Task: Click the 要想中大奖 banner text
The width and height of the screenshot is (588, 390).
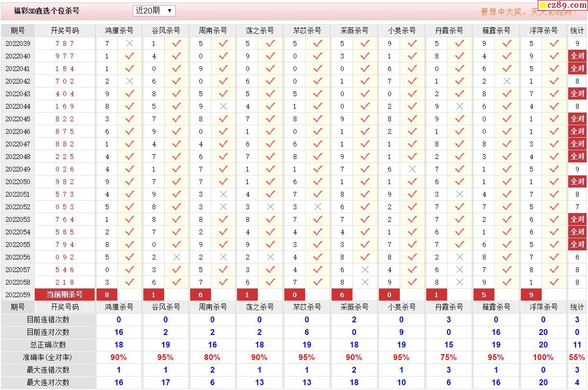Action: pyautogui.click(x=528, y=12)
